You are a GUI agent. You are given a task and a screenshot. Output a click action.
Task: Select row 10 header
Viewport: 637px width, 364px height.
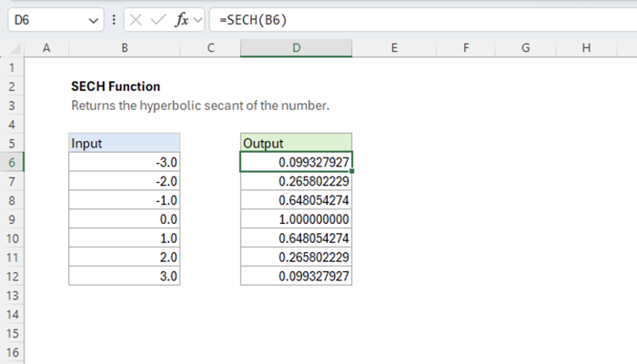pos(12,238)
